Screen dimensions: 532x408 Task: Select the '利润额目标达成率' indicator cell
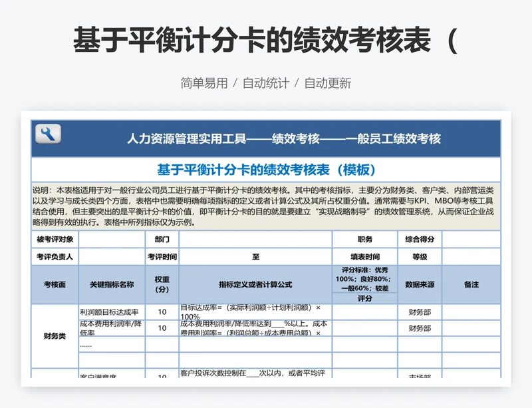112,312
